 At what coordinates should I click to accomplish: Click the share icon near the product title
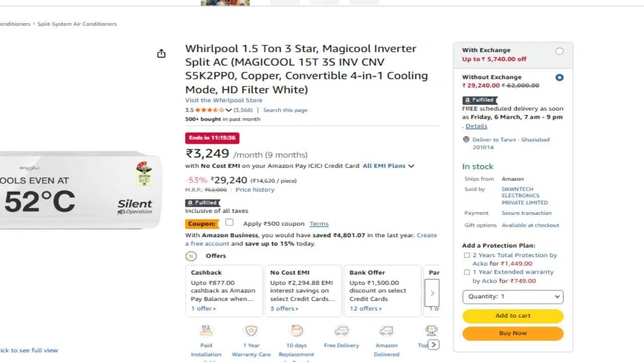point(161,53)
